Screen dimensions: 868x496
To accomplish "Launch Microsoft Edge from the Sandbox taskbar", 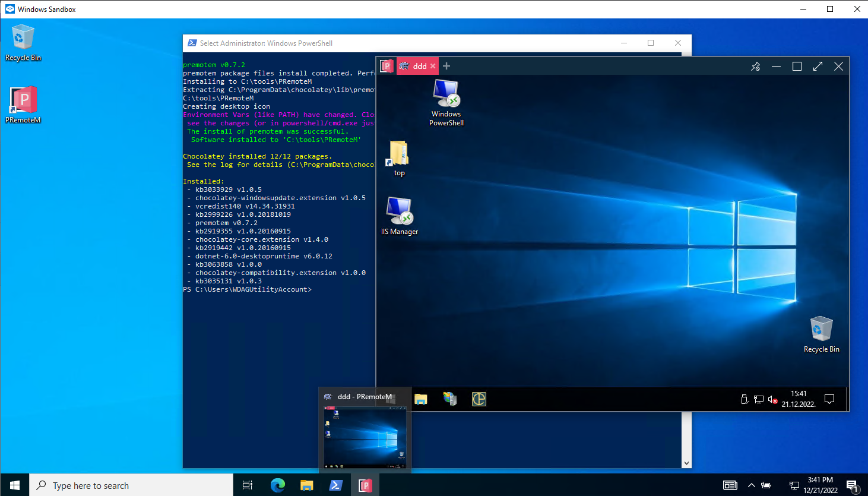I will [277, 485].
